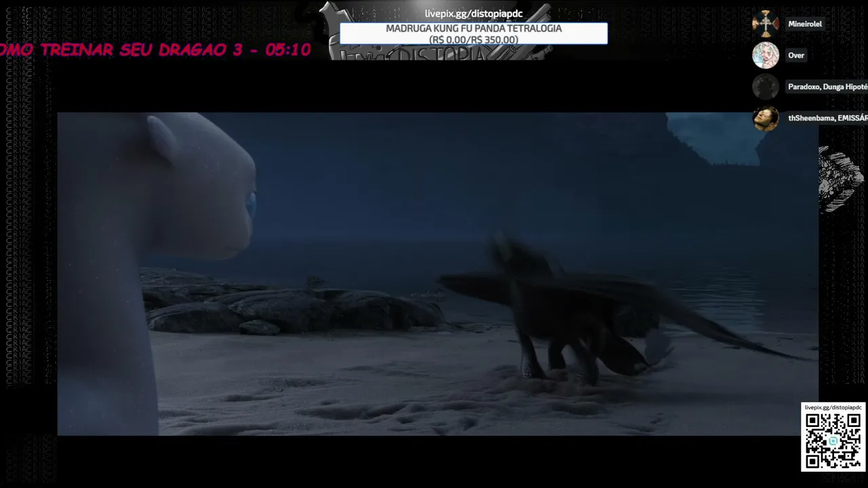This screenshot has height=488, width=868.
Task: Click thSheenbama's avatar picture
Action: pyautogui.click(x=766, y=118)
